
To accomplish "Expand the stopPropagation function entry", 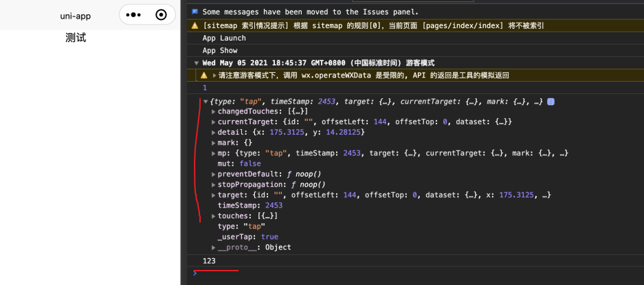I will (x=214, y=184).
